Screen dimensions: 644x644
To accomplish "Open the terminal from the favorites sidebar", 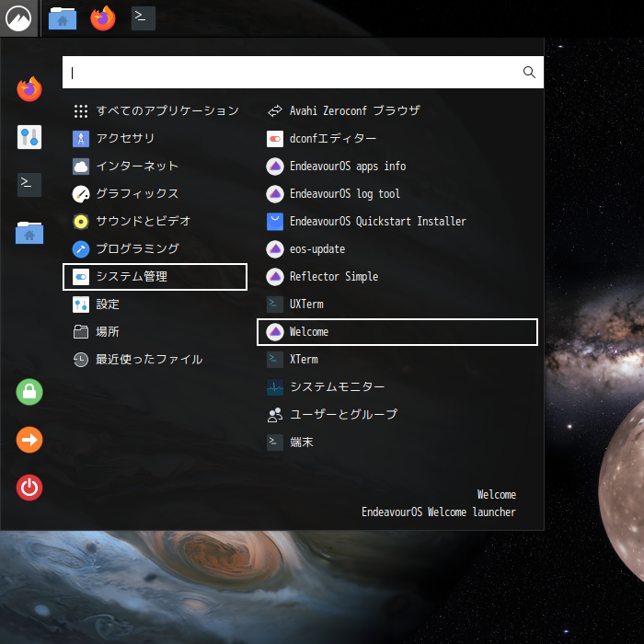I will pos(29,185).
